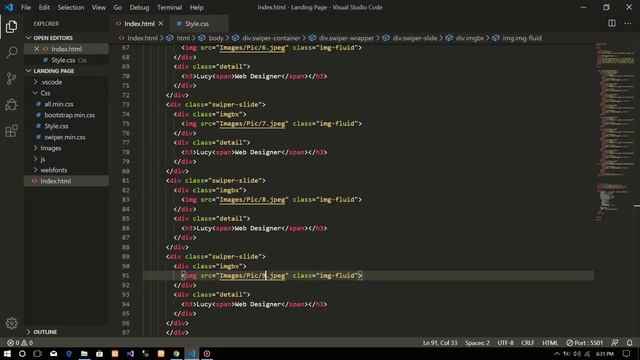This screenshot has height=360, width=640.
Task: Open the Debug view in activity bar
Action: click(x=11, y=104)
